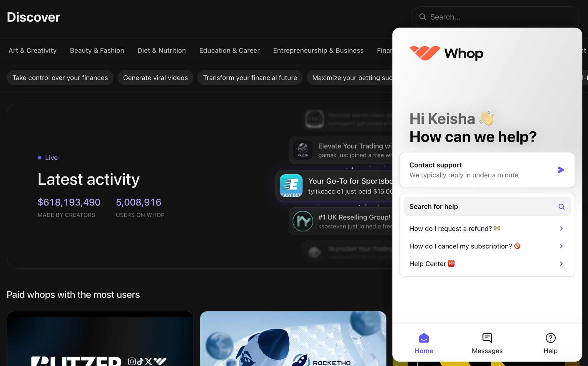Click the magnifier icon in Search for help

point(561,206)
